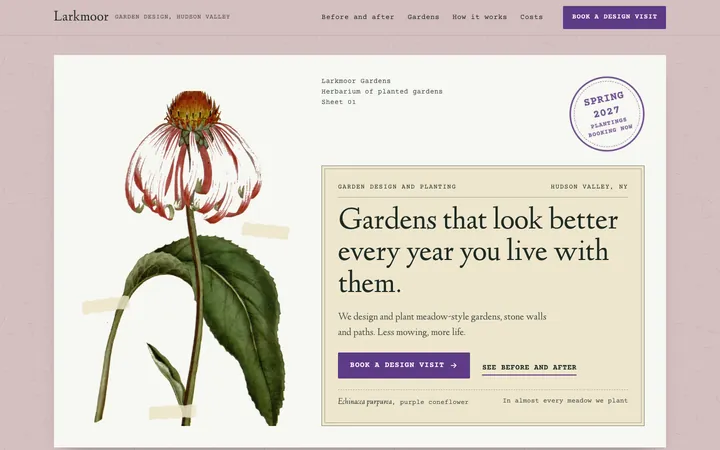
Task: Click the 'Larkmoor Gardens' sheet label
Action: (356, 81)
